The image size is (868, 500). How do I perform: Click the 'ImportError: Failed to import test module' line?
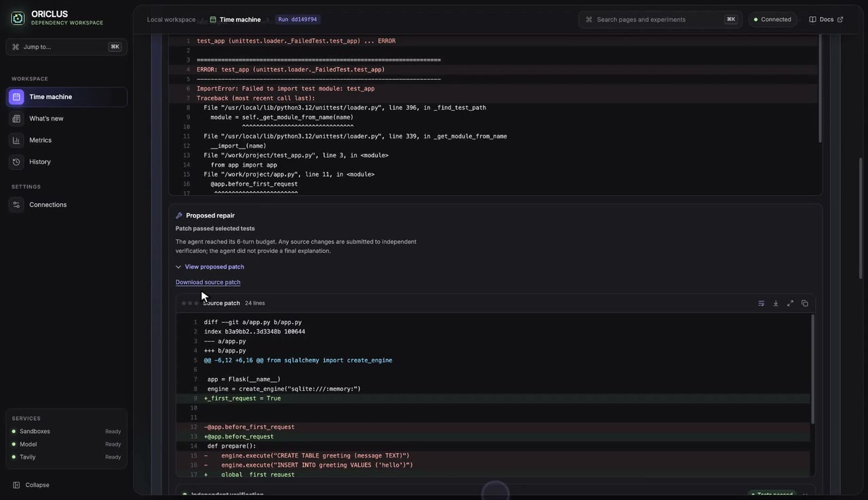[493, 89]
